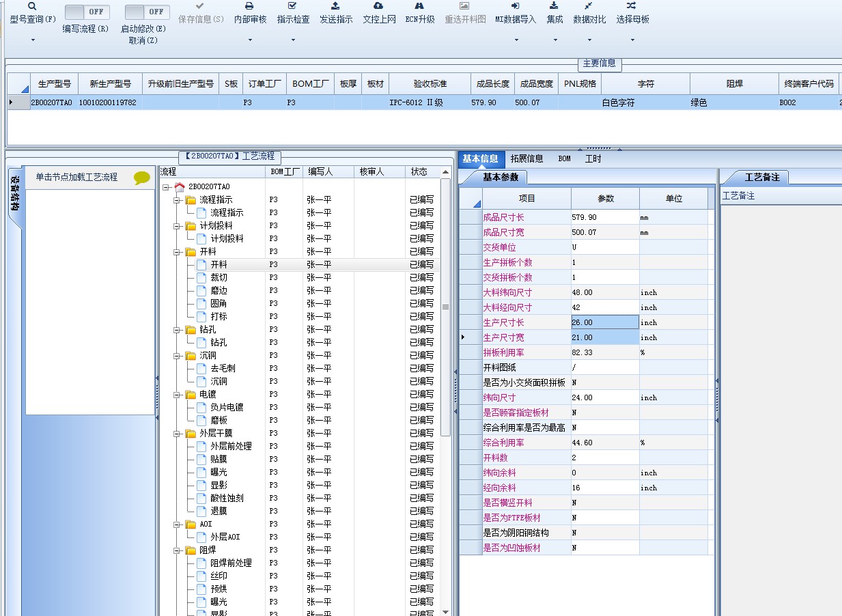Select the 贴膜 step in tree
Image resolution: width=842 pixels, height=616 pixels.
click(219, 460)
